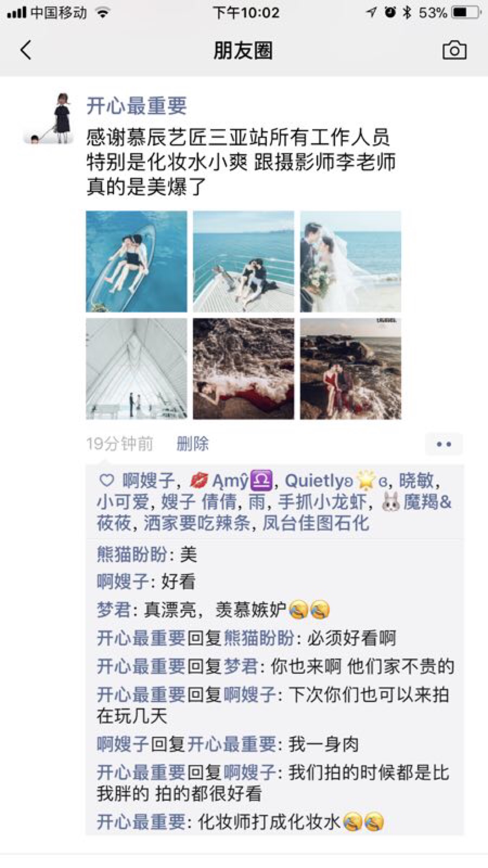Open the bride with veil beach photo

350,261
